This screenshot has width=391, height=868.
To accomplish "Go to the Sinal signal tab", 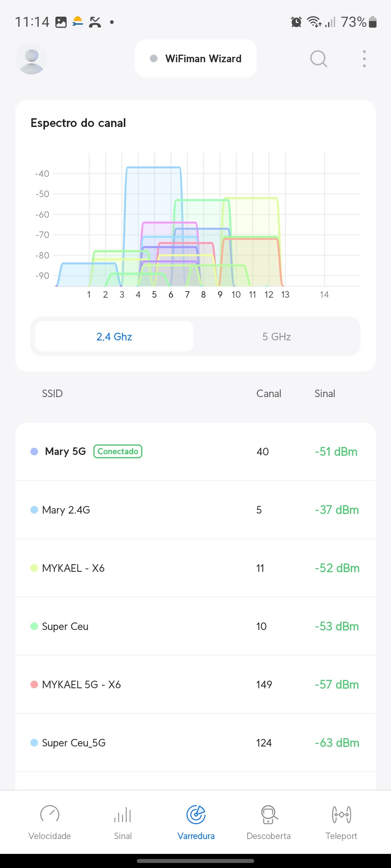I will (x=123, y=822).
